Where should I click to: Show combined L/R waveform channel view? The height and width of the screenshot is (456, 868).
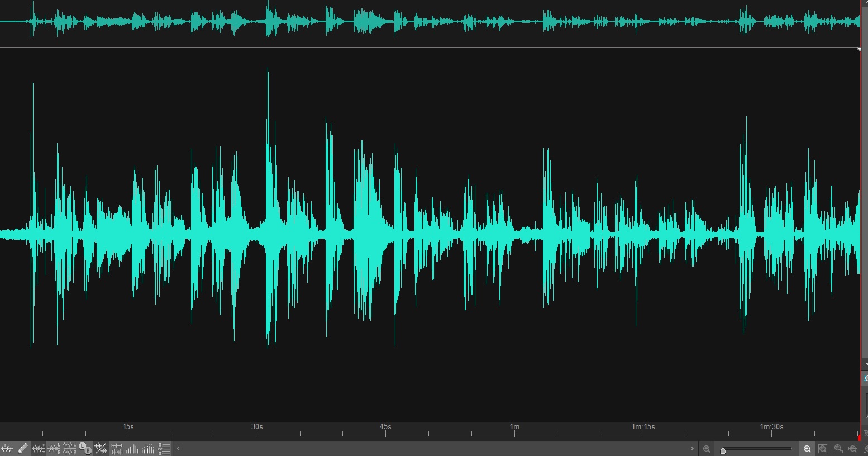54,448
